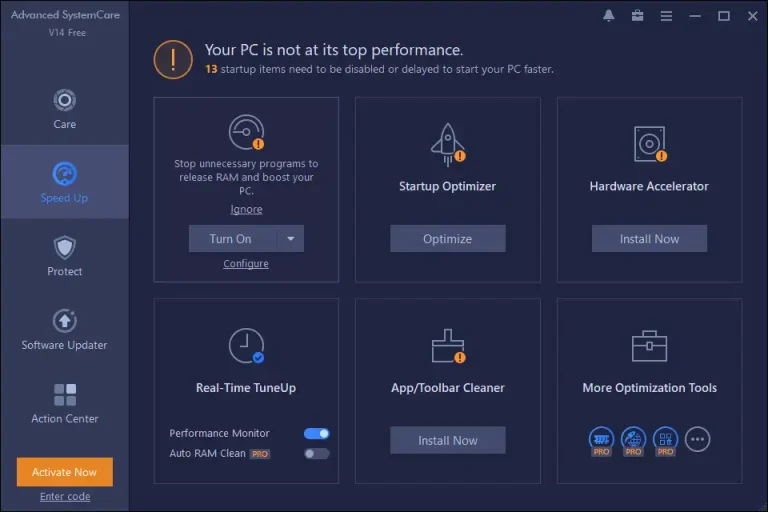Viewport: 768px width, 512px height.
Task: Open the notifications bell icon
Action: [x=608, y=16]
